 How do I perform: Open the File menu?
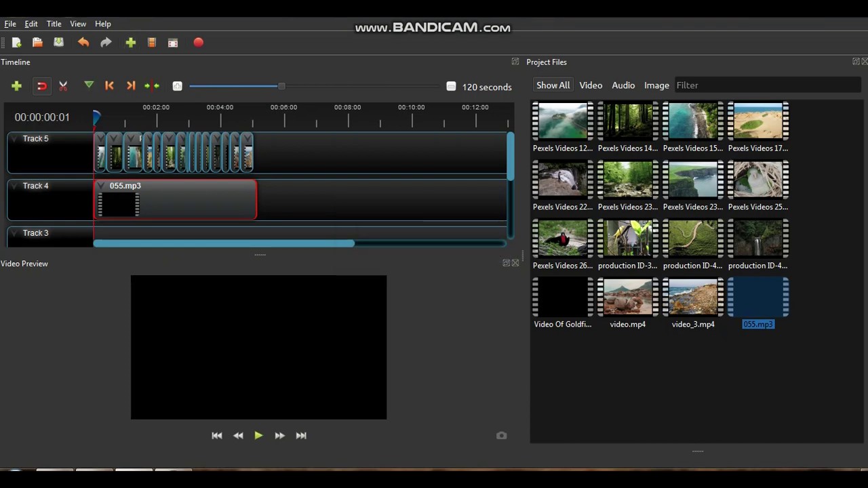coord(10,24)
